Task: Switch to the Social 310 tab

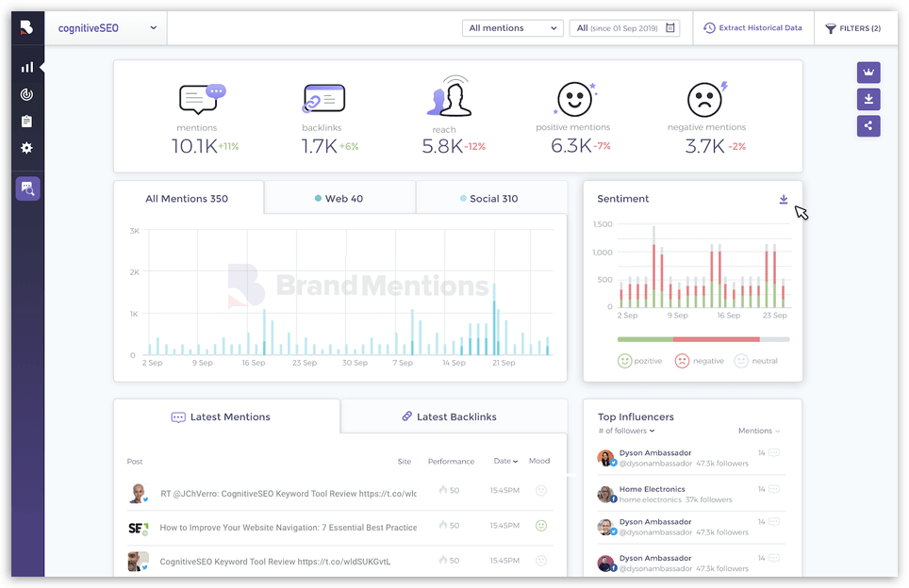Action: click(491, 197)
